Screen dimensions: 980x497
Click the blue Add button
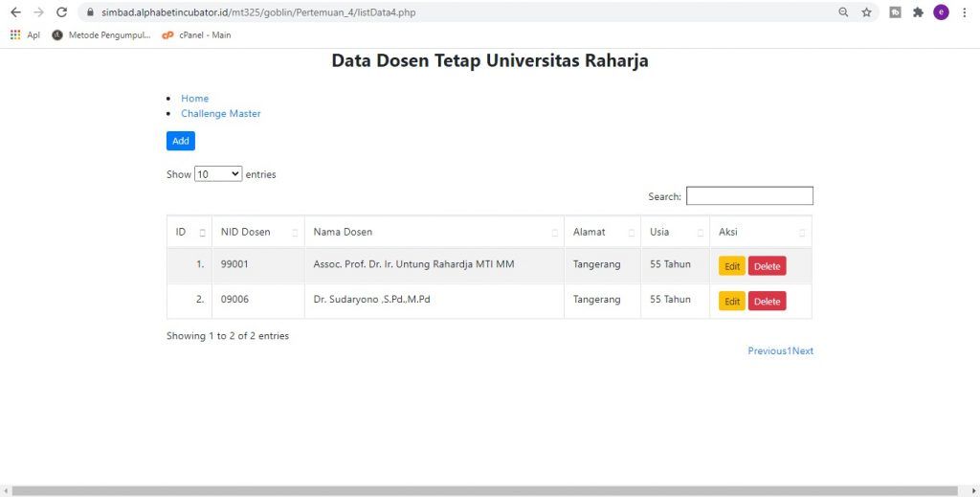[x=180, y=141]
